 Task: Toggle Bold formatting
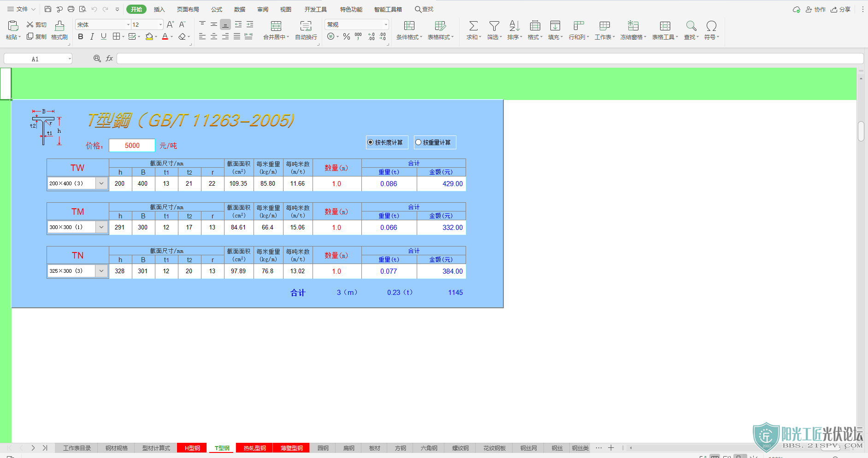tap(81, 36)
